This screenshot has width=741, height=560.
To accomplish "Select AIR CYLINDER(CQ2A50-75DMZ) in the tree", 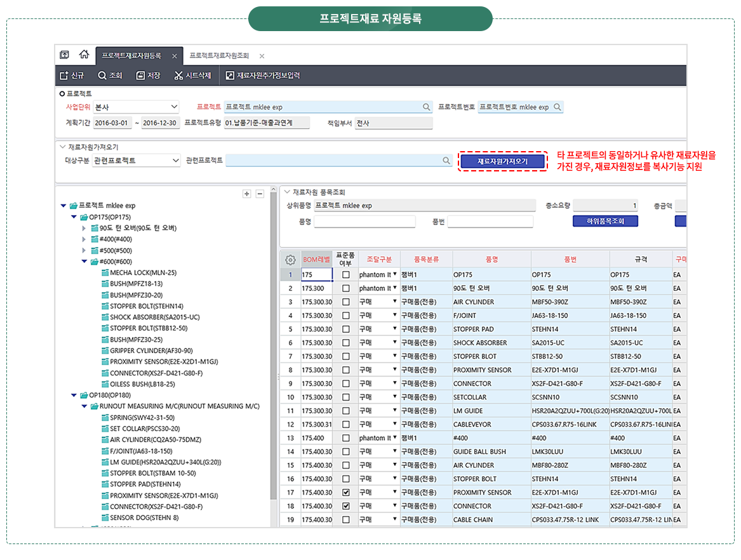I will click(x=156, y=440).
